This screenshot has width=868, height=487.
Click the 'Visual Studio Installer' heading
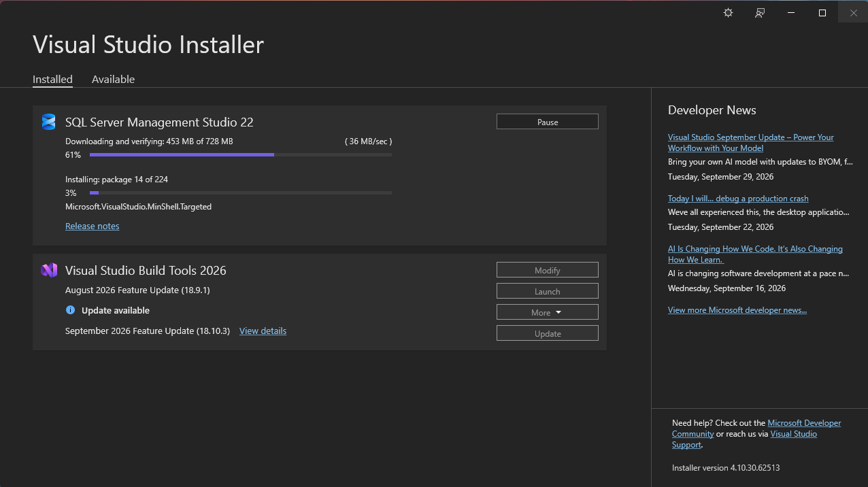pyautogui.click(x=148, y=45)
